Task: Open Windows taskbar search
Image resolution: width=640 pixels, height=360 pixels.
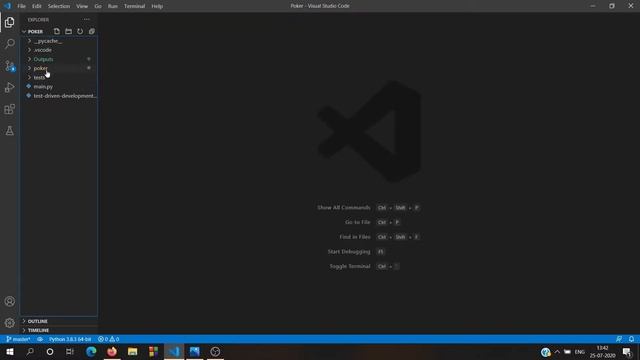Action: (30, 351)
